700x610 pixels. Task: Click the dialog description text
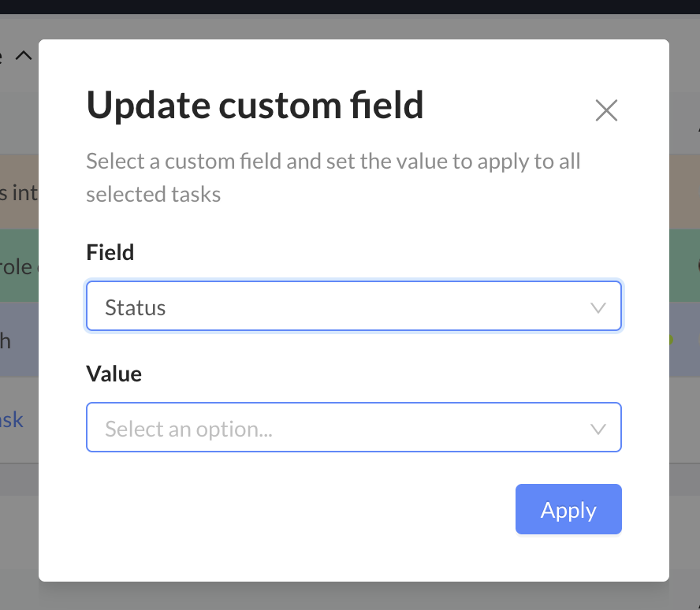point(333,177)
